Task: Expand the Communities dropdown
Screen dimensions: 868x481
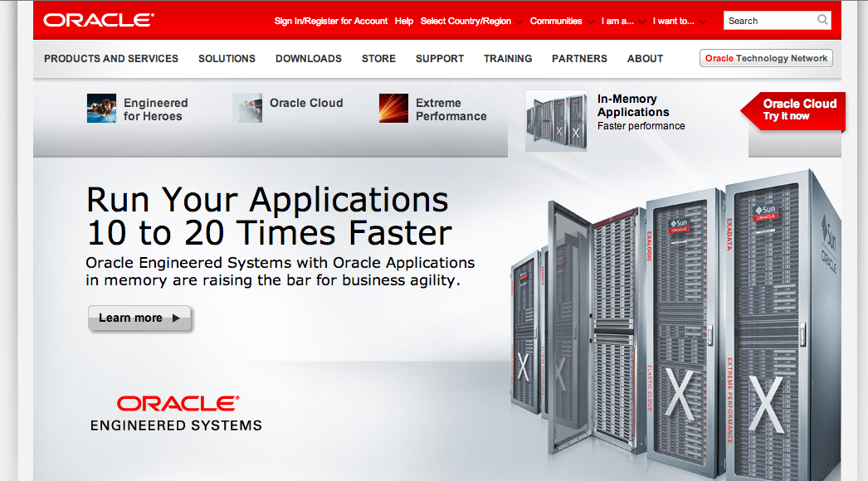Action: (x=561, y=21)
